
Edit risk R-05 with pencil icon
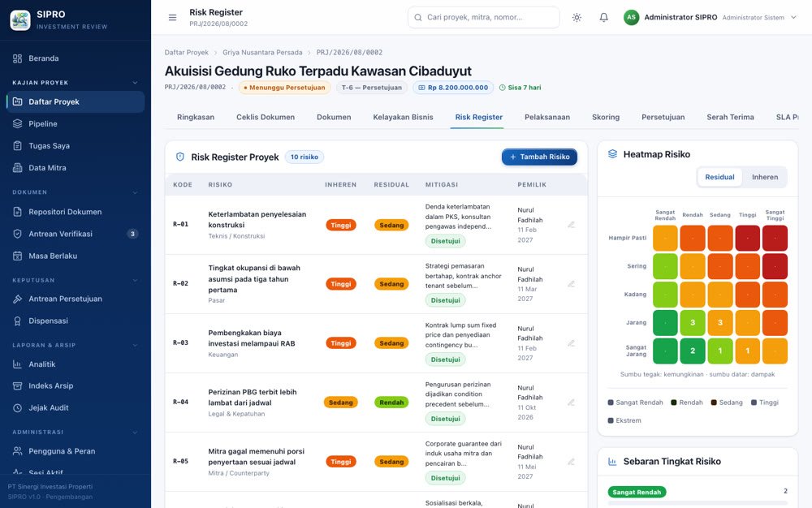coord(571,462)
